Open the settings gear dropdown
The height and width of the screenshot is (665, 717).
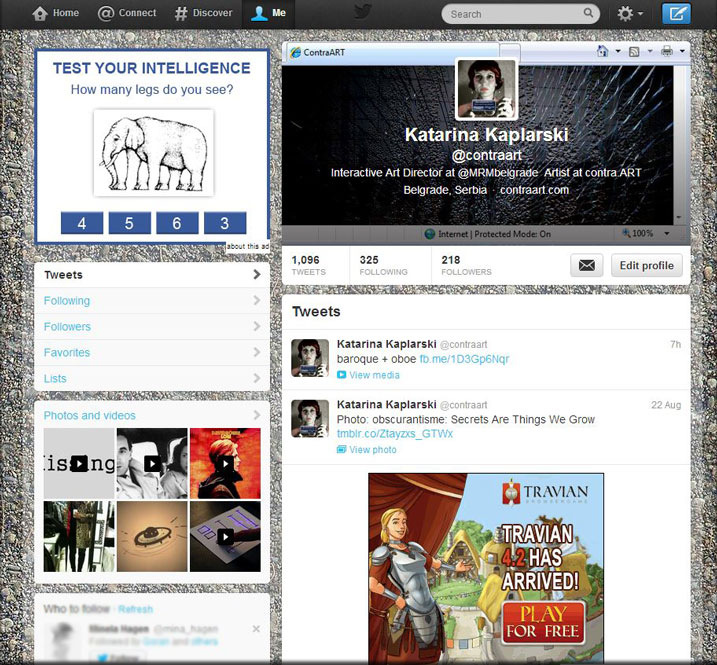pyautogui.click(x=630, y=14)
